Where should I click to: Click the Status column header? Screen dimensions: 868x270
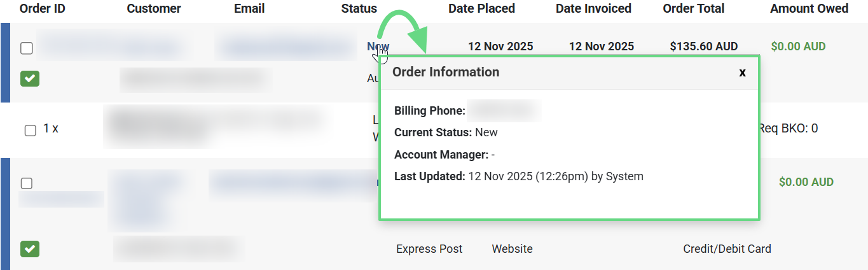coord(359,9)
